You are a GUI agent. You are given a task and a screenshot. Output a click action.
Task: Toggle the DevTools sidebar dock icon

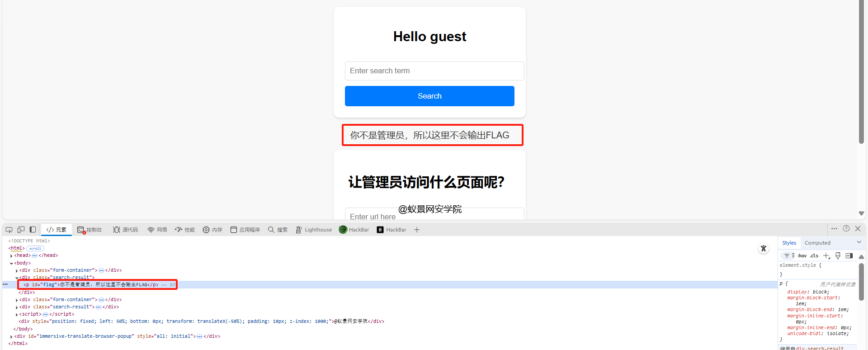[x=33, y=230]
